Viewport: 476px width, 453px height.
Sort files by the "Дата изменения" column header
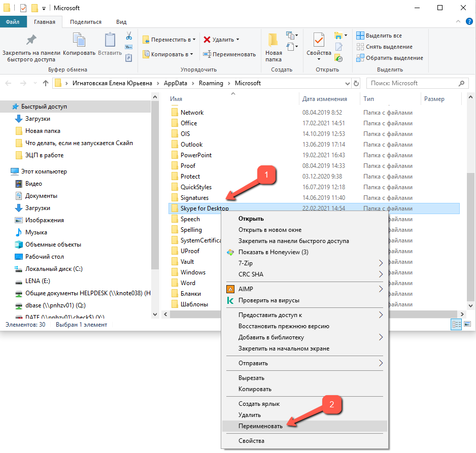[325, 99]
